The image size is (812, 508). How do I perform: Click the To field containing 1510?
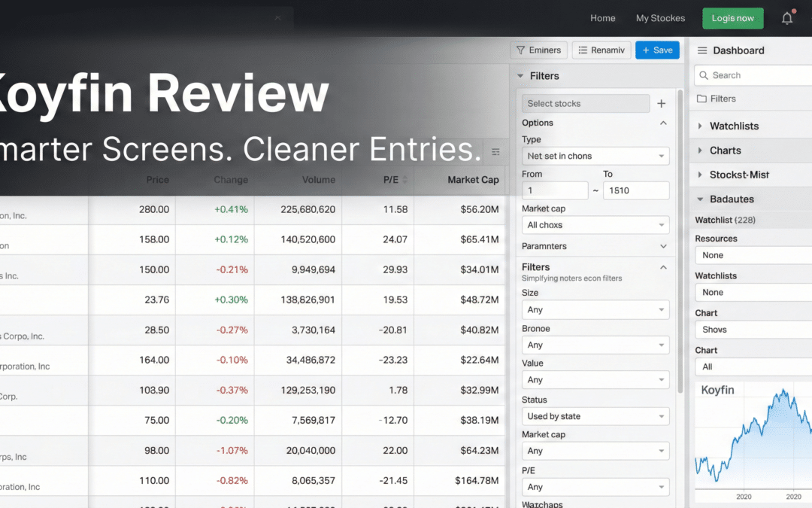pos(636,190)
